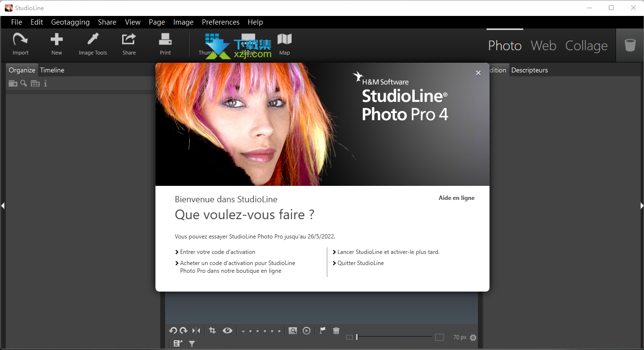Select the Web mode tab
The width and height of the screenshot is (644, 350).
tap(544, 45)
